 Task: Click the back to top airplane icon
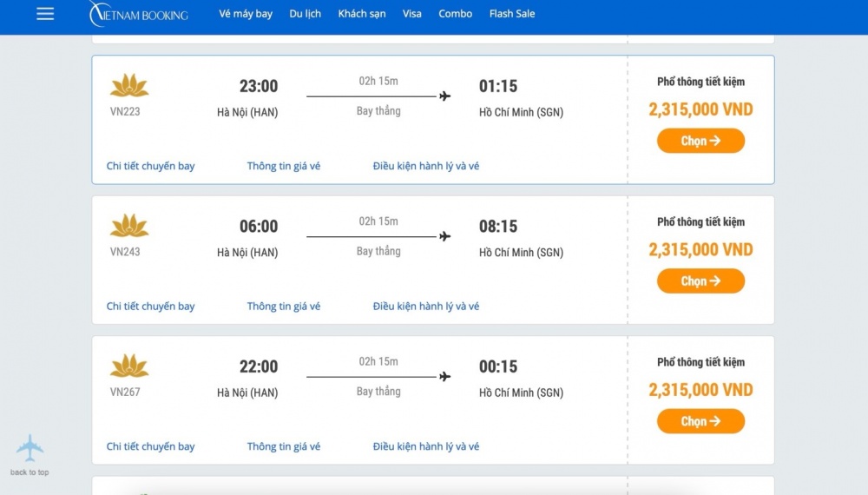coord(30,448)
